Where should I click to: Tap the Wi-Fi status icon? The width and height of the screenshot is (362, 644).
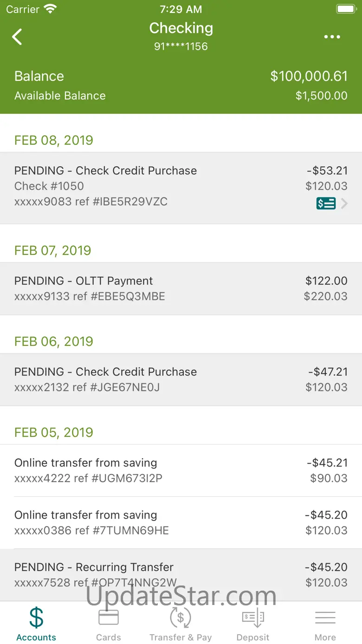point(50,9)
